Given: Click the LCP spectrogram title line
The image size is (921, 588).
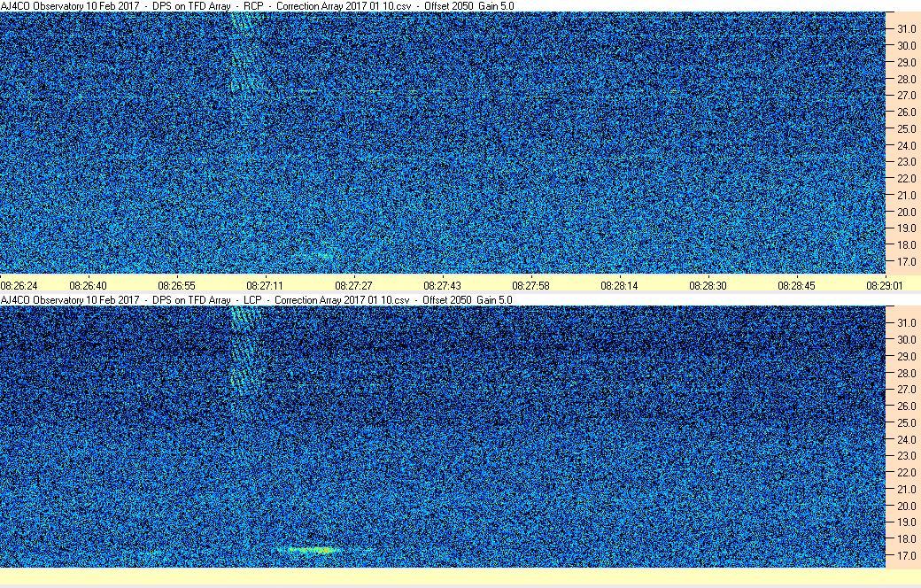Looking at the screenshot, I should [257, 300].
